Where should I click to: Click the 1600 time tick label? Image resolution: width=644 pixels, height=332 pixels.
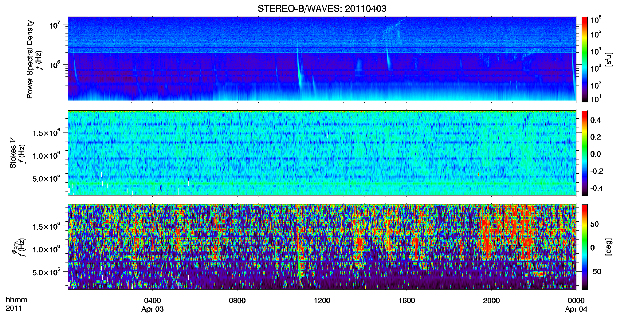407,301
